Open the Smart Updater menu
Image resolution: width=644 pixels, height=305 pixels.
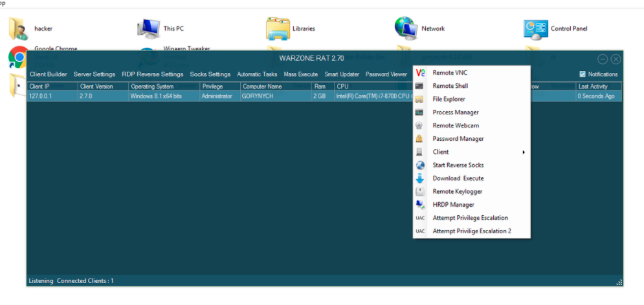[x=342, y=74]
